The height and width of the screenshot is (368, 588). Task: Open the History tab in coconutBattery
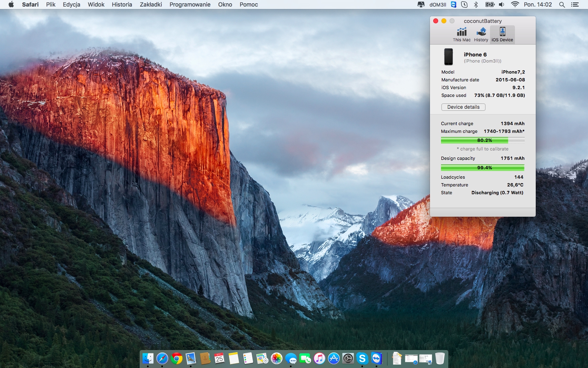[x=481, y=34]
